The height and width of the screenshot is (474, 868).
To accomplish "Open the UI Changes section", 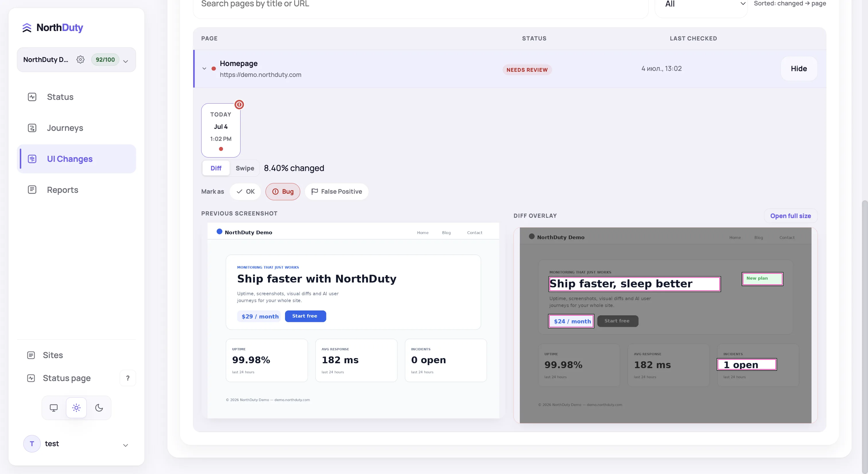I will click(x=76, y=159).
